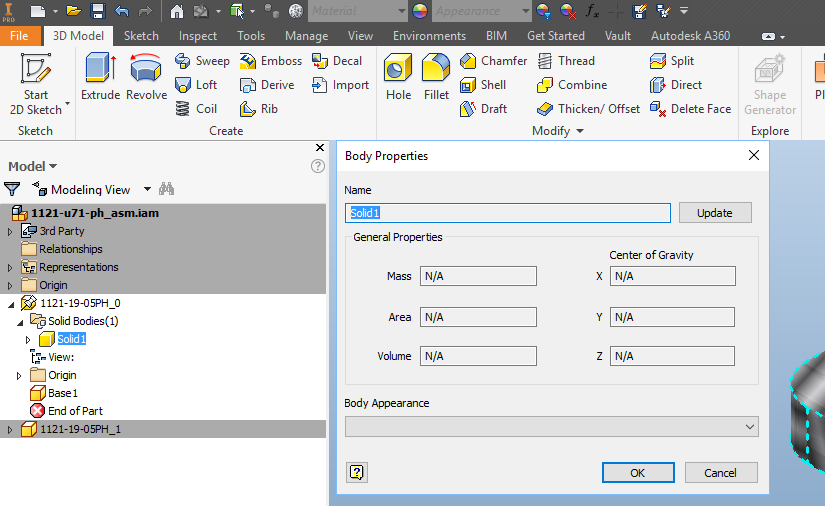Viewport: 825px width, 506px height.
Task: Click the Name input field
Action: 508,212
